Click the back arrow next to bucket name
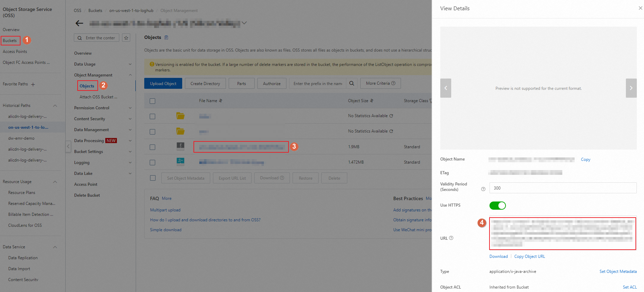This screenshot has height=292, width=644. pos(79,23)
